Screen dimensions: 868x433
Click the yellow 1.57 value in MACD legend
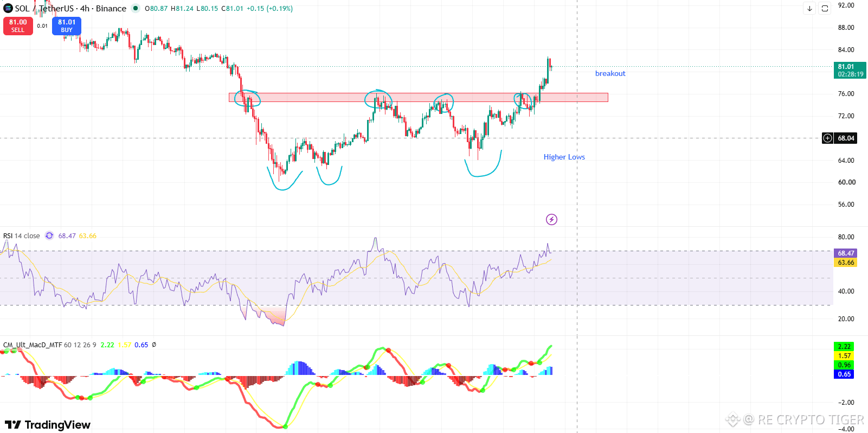point(124,345)
